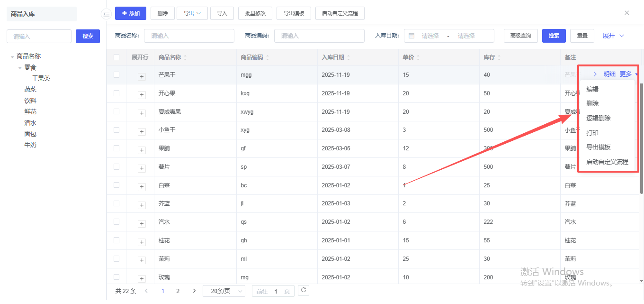The image size is (644, 304).
Task: Click the refresh icon beside pagination
Action: (x=304, y=290)
